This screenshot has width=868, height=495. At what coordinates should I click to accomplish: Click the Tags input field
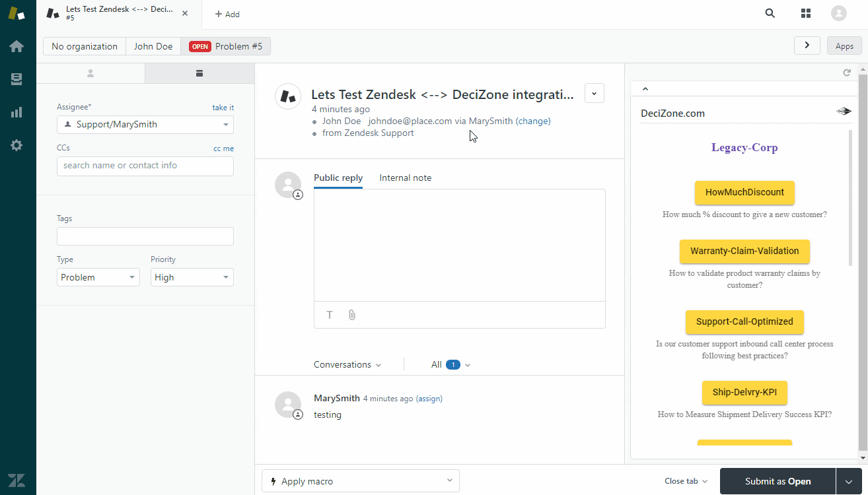click(x=145, y=236)
